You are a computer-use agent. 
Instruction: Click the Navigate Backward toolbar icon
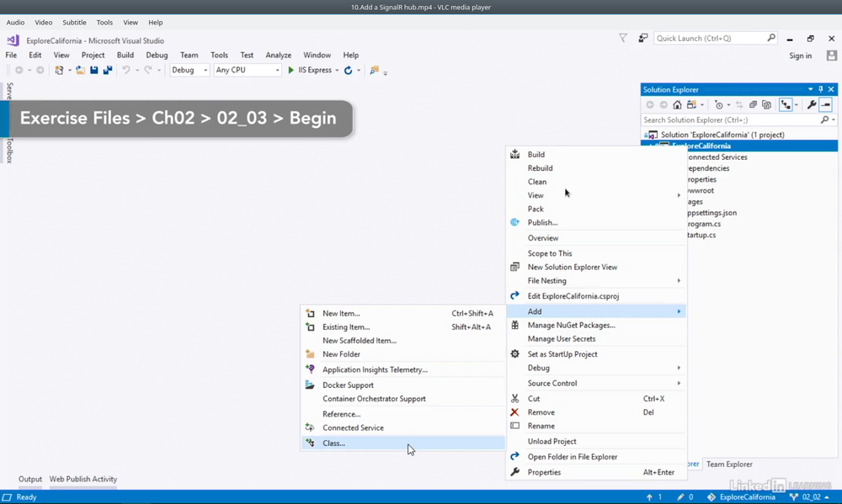pyautogui.click(x=19, y=71)
